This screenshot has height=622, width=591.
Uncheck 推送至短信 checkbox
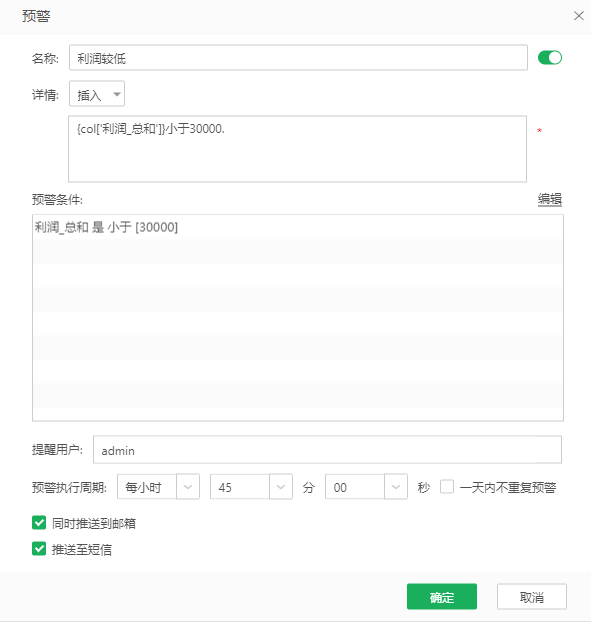pyautogui.click(x=39, y=549)
